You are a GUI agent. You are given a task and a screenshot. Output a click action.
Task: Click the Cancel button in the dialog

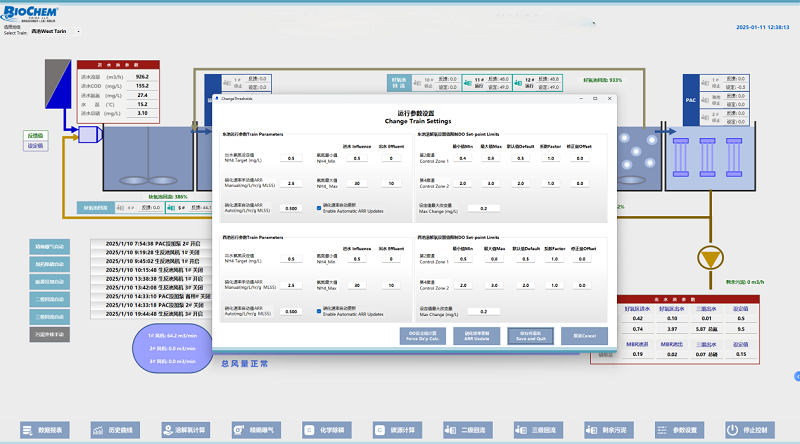tap(584, 336)
